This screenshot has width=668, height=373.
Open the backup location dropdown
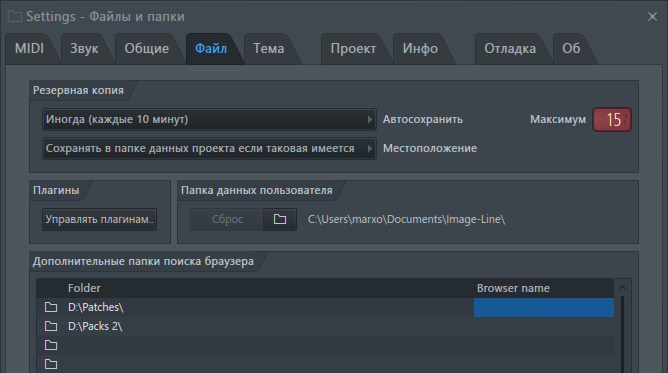[209, 148]
